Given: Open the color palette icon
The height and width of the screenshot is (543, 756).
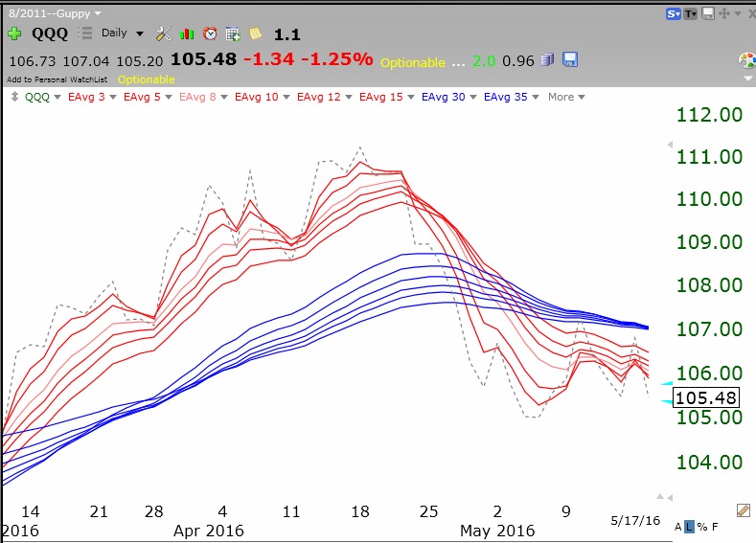Looking at the screenshot, I should click(747, 60).
